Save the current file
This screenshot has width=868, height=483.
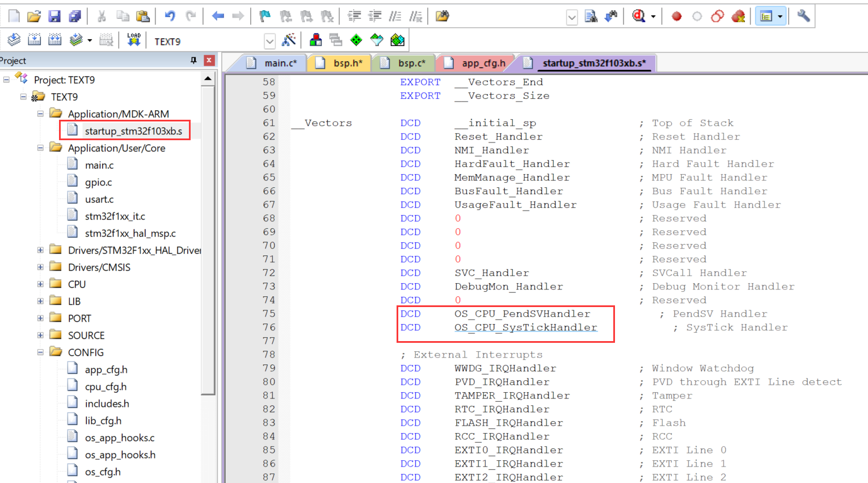coord(54,16)
